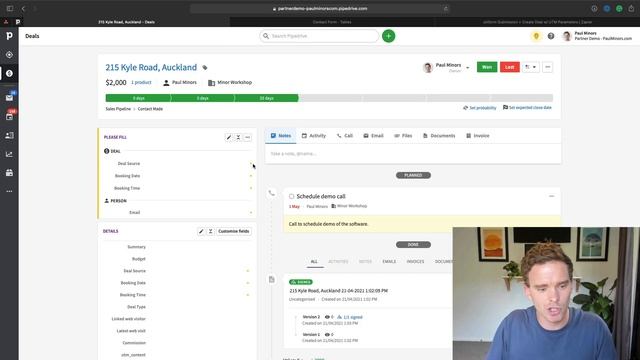Open Deals dollar icon in sidebar
Image resolution: width=640 pixels, height=360 pixels.
(9, 73)
